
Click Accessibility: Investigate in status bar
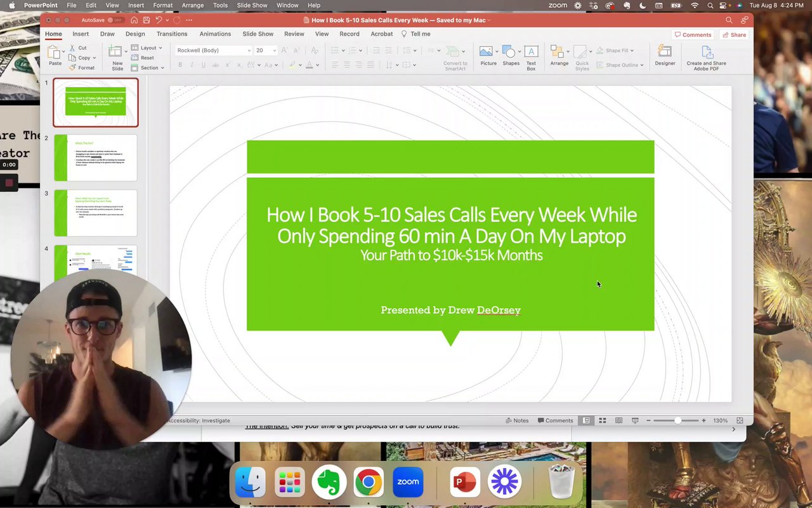[199, 420]
